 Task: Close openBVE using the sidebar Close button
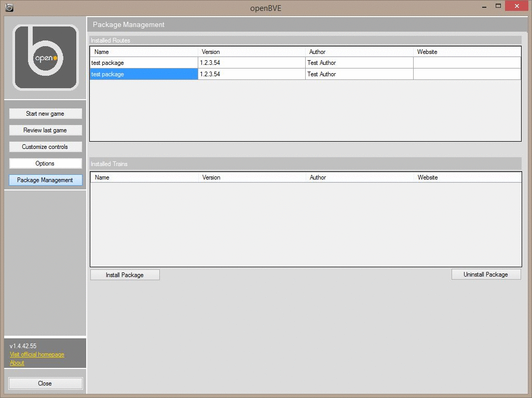[x=46, y=383]
